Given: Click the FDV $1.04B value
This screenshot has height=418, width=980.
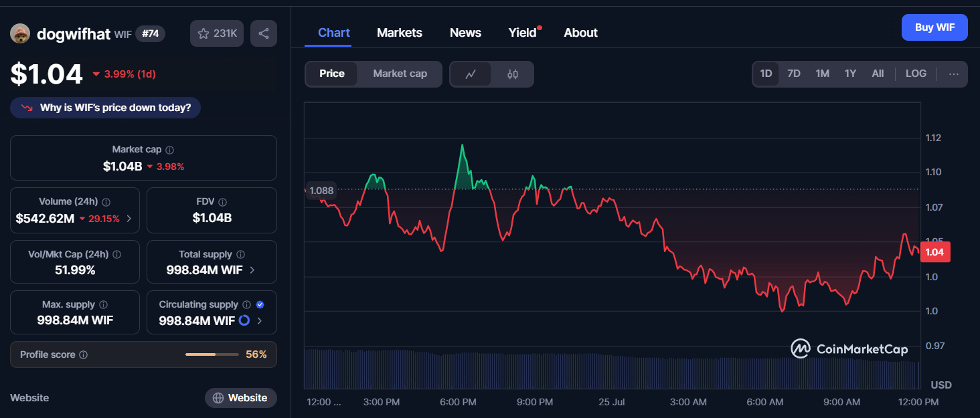Looking at the screenshot, I should [212, 218].
